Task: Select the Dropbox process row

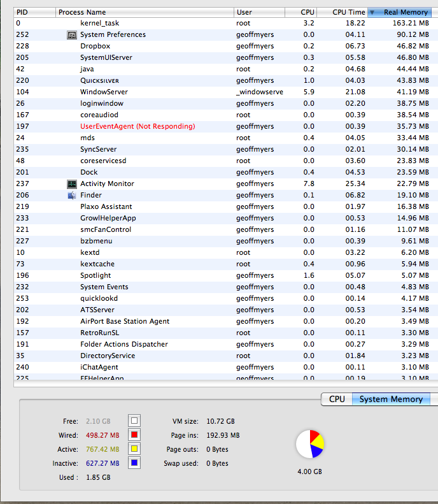Action: (x=226, y=46)
